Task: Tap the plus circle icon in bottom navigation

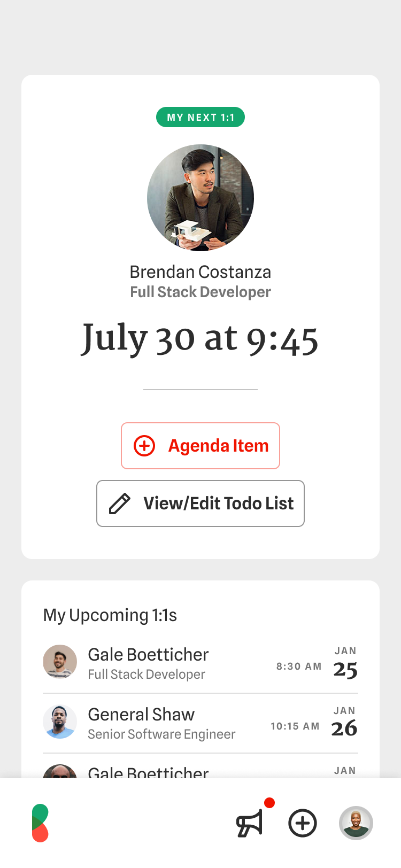Action: coord(303,823)
